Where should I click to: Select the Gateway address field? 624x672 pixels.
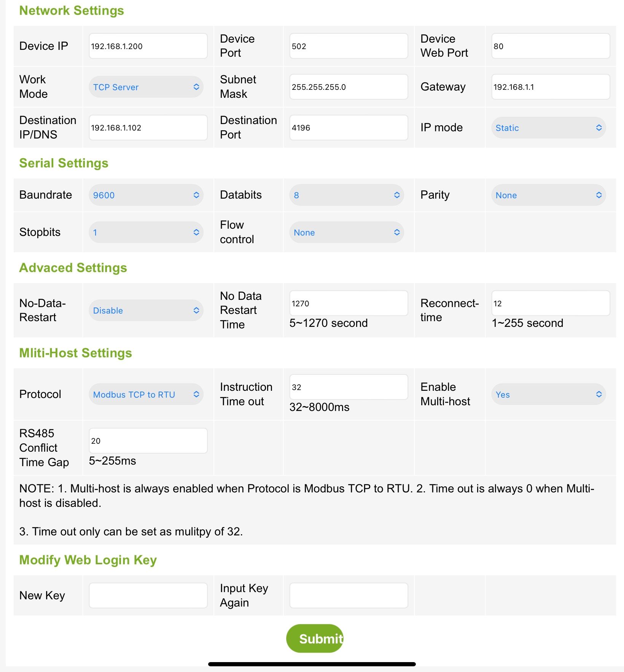click(x=551, y=87)
